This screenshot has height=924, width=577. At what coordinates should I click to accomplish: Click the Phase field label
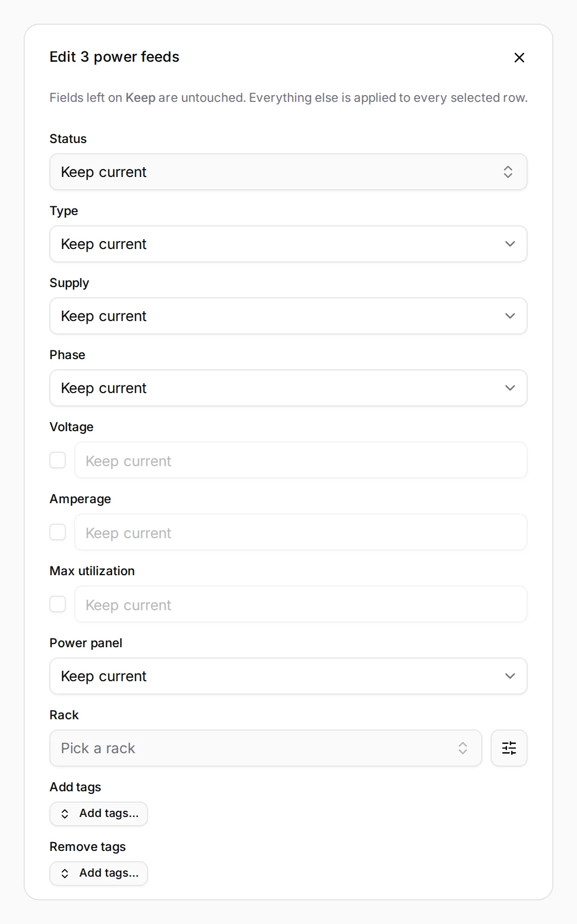tap(67, 355)
